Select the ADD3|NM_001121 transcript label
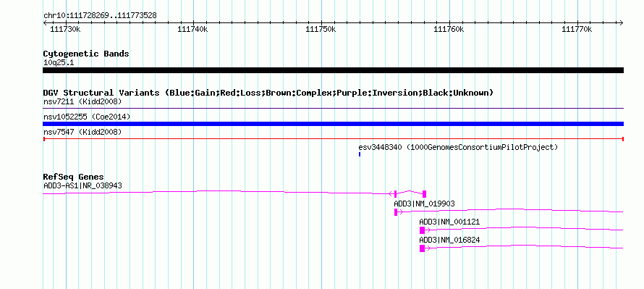Image resolution: width=644 pixels, height=289 pixels. [449, 222]
